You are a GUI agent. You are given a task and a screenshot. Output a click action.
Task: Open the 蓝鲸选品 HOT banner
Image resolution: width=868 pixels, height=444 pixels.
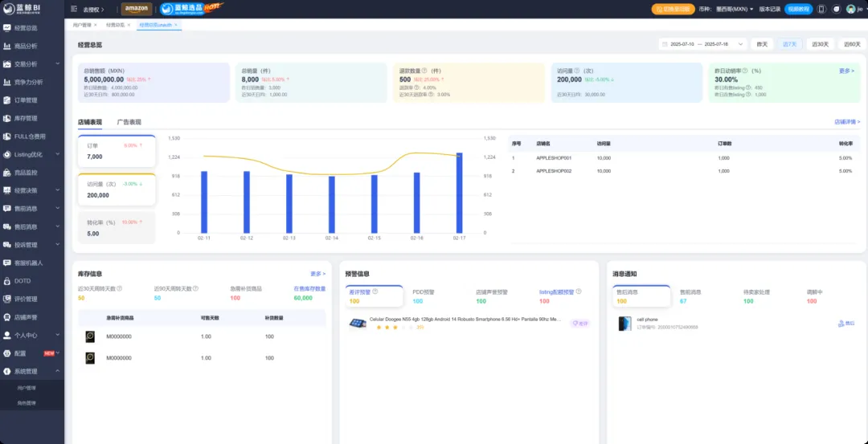pos(191,9)
